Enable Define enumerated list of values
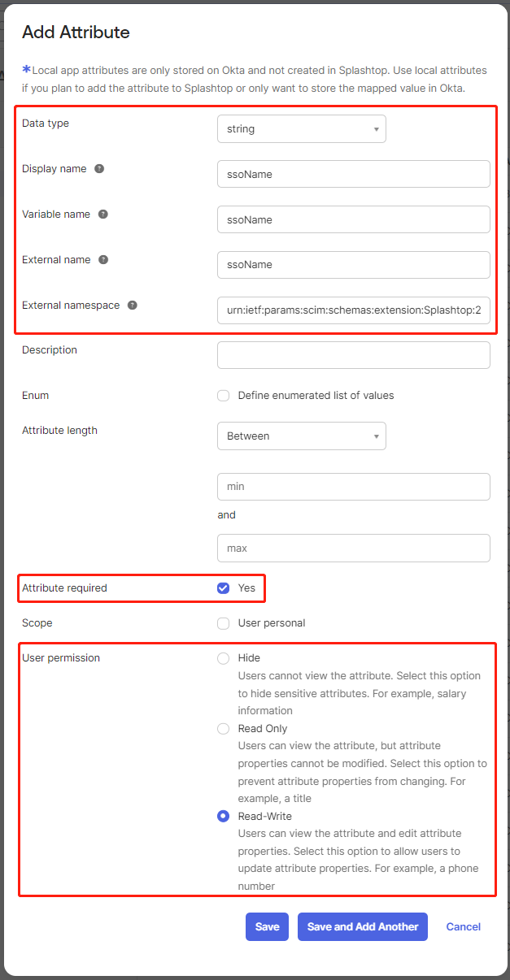Viewport: 510px width, 980px height. (223, 396)
